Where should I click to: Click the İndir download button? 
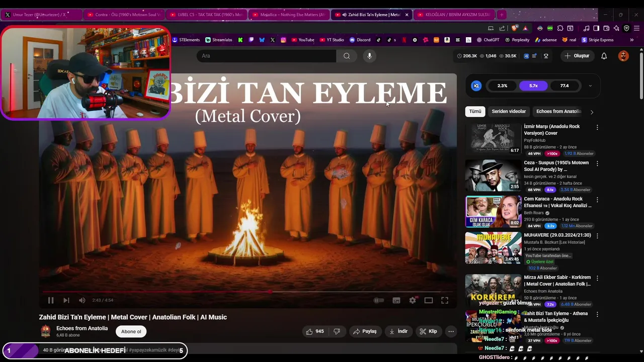tap(398, 331)
